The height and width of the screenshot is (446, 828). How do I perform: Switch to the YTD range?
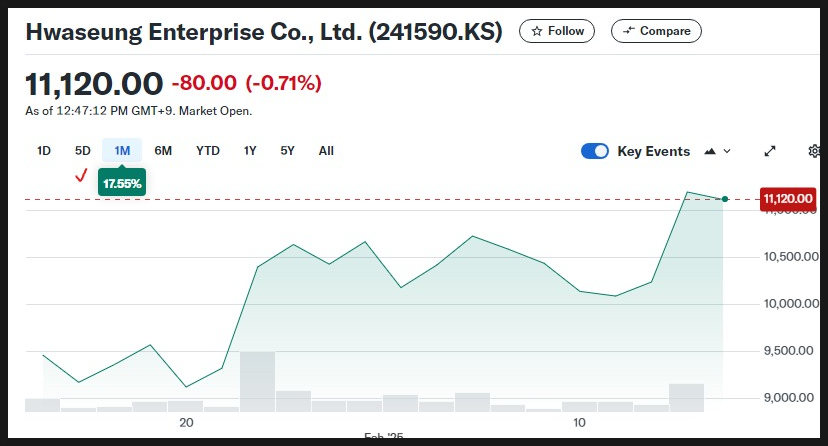(x=208, y=151)
